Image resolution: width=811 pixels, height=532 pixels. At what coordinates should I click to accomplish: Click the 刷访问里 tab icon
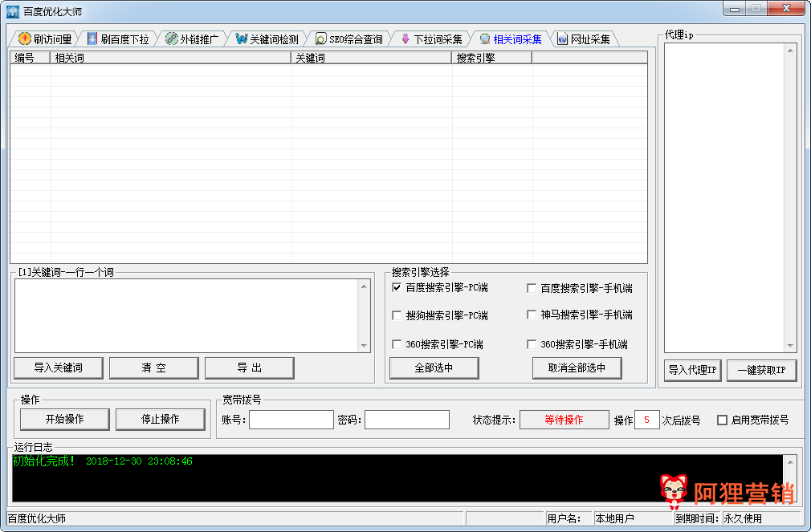(x=24, y=39)
